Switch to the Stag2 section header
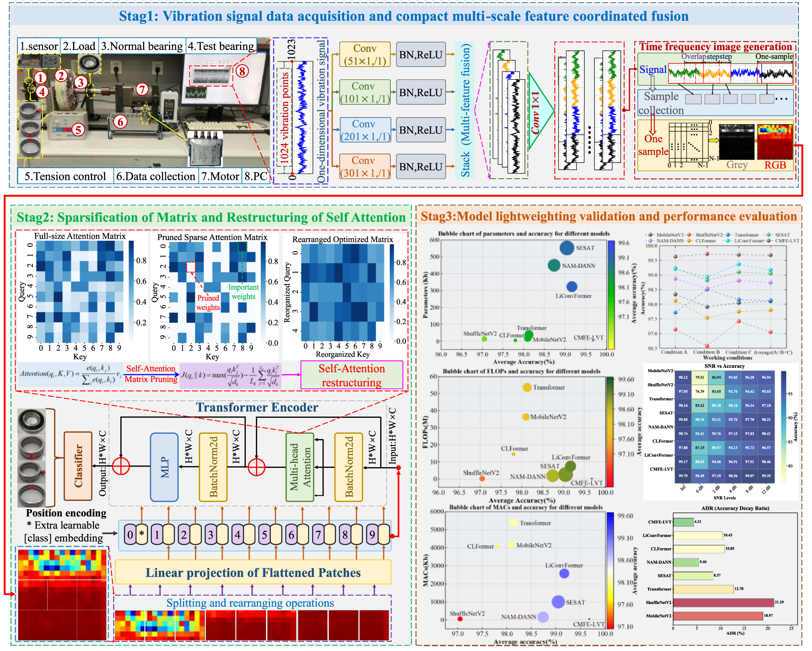 coord(210,217)
